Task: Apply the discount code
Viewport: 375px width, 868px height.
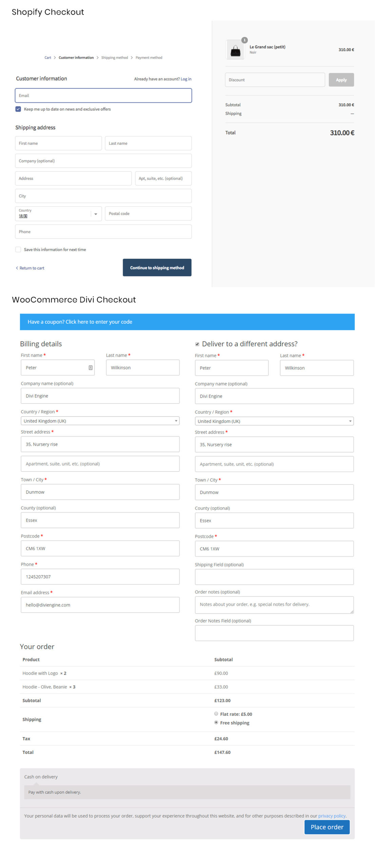Action: [x=341, y=80]
